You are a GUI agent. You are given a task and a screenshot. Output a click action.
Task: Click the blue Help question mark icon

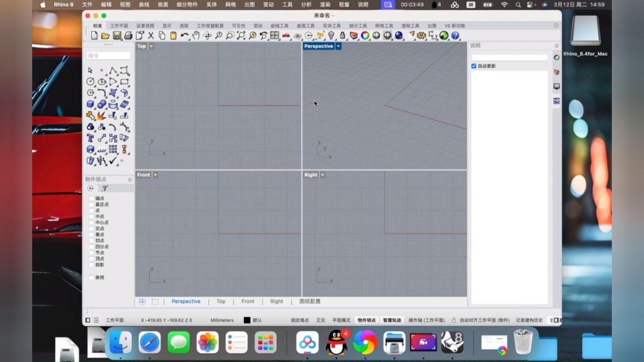(x=455, y=36)
